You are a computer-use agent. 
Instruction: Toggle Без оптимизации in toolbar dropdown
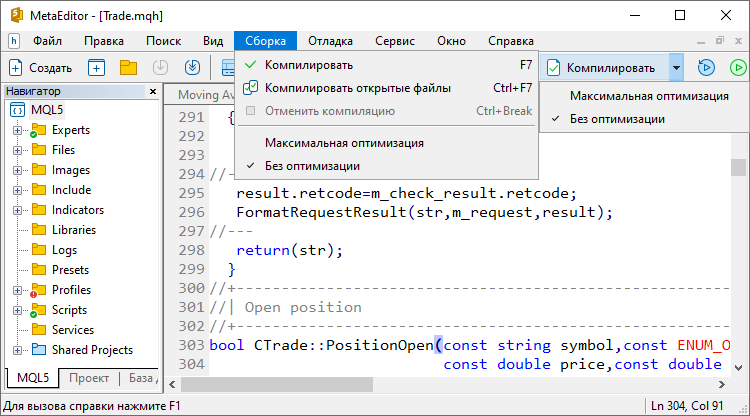click(644, 119)
